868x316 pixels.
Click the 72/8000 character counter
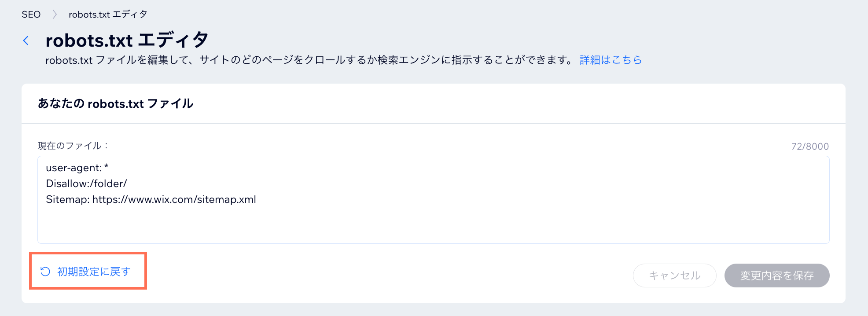click(810, 147)
